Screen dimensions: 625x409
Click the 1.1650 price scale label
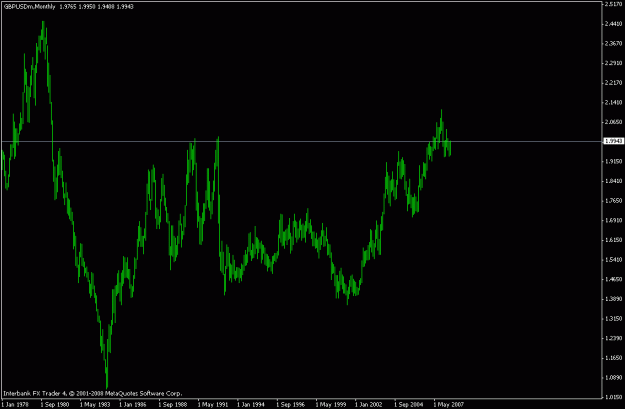tap(613, 358)
